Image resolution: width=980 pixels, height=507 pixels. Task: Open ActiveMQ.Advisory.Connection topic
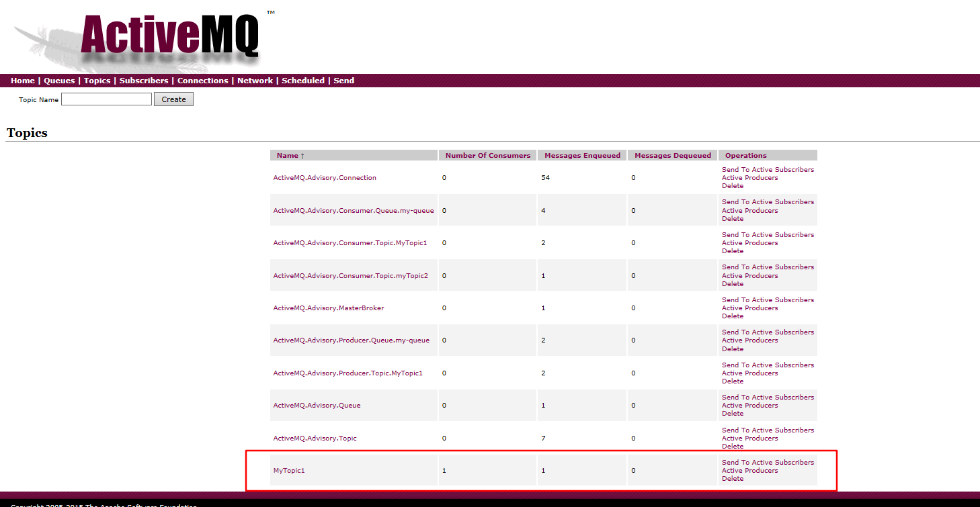[325, 178]
